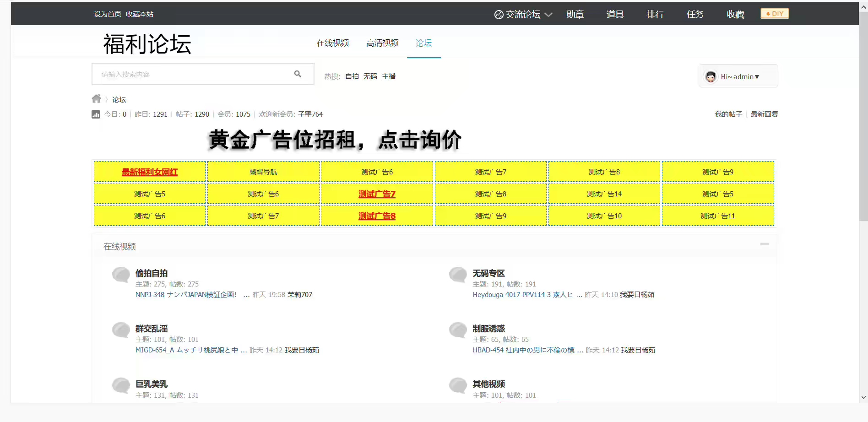Open the orange DIY button
Viewport: 868px width, 422px height.
pos(775,14)
